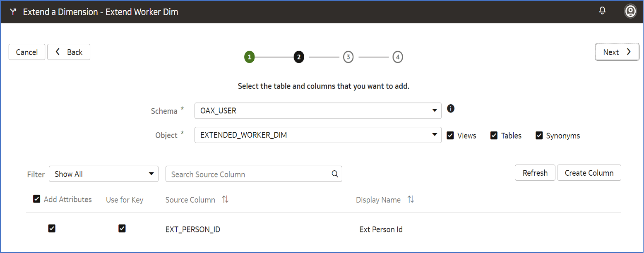Click the search magnifier icon
Viewport: 644px width, 253px height.
[335, 174]
